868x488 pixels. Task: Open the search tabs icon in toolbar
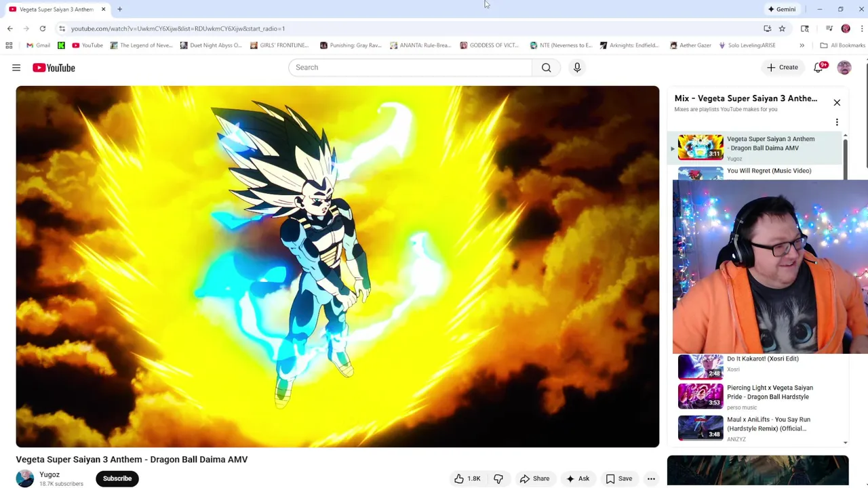pos(805,28)
